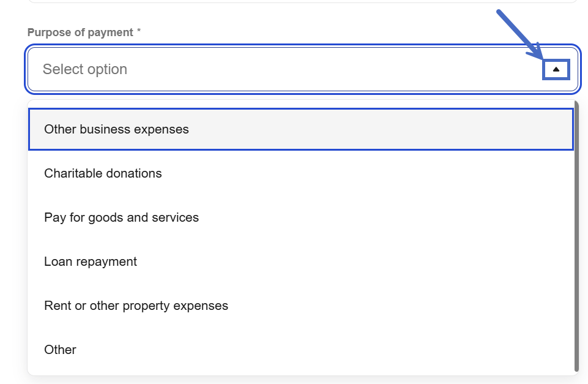The image size is (588, 384).
Task: Click the blank row area right of 'Loan repayment'
Action: coord(355,262)
